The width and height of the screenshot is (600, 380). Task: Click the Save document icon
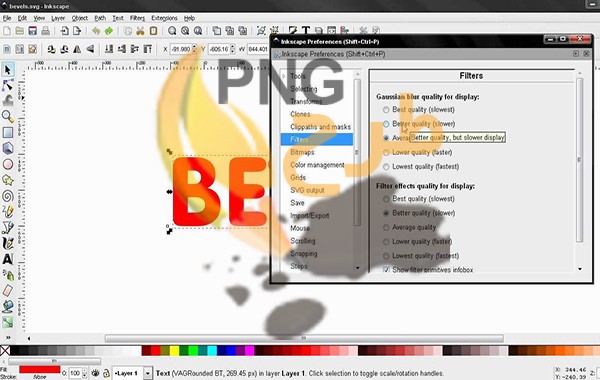pyautogui.click(x=33, y=31)
